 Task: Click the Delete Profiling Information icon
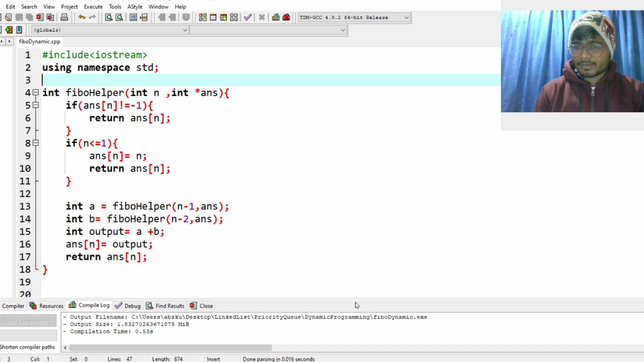click(286, 17)
